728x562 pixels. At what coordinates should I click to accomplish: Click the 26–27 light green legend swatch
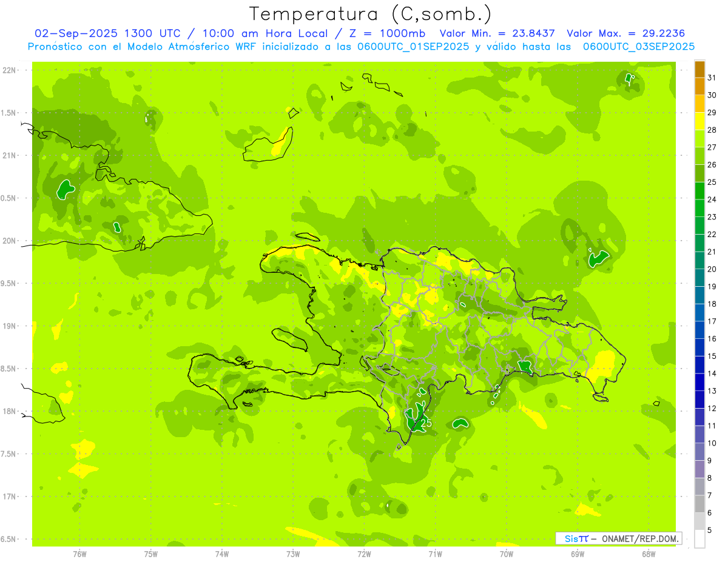[x=699, y=156]
